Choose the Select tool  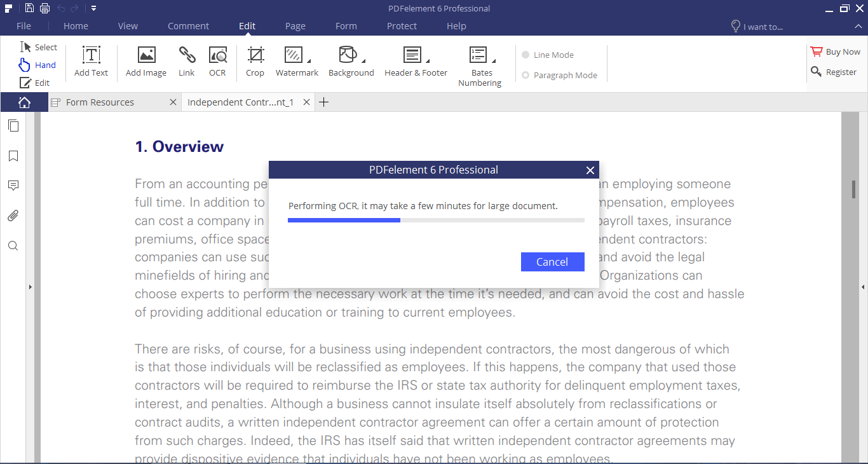[x=39, y=47]
